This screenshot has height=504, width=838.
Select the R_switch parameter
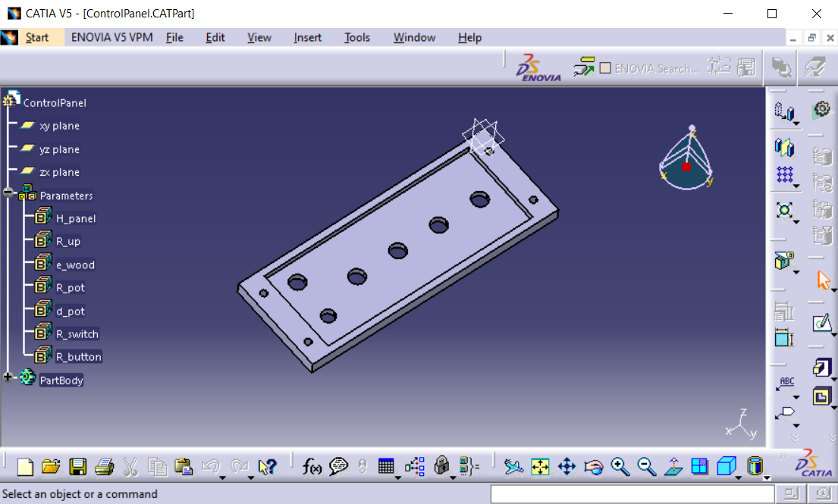click(78, 333)
